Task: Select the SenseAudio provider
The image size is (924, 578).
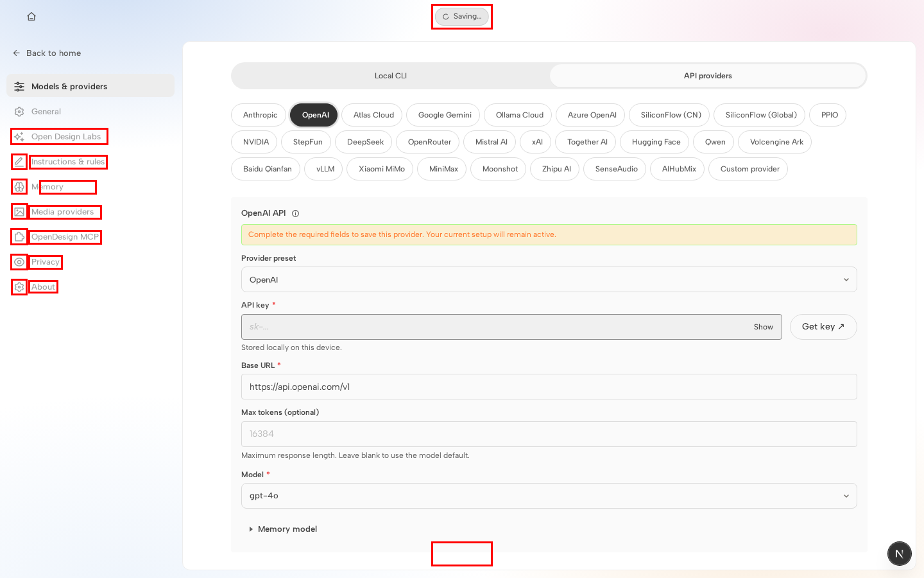Action: [616, 169]
